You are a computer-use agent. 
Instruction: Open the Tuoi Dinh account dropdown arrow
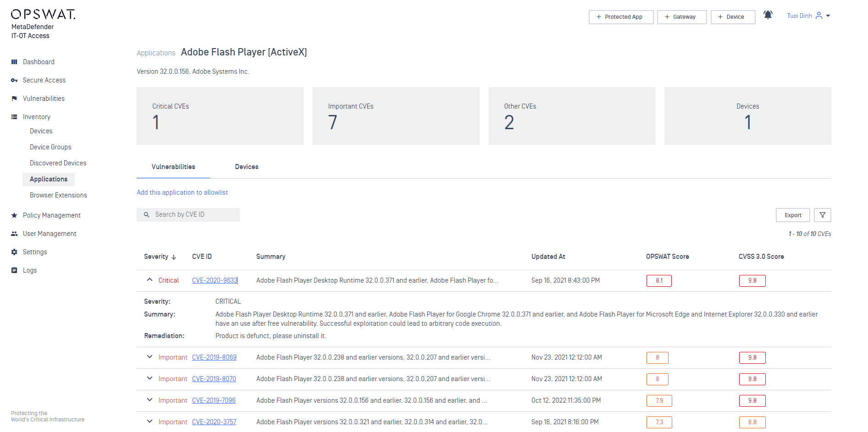[x=828, y=16]
